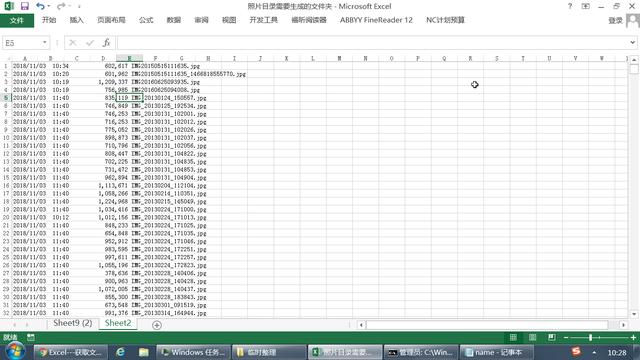Select column E header
640x360 pixels.
(x=129, y=58)
